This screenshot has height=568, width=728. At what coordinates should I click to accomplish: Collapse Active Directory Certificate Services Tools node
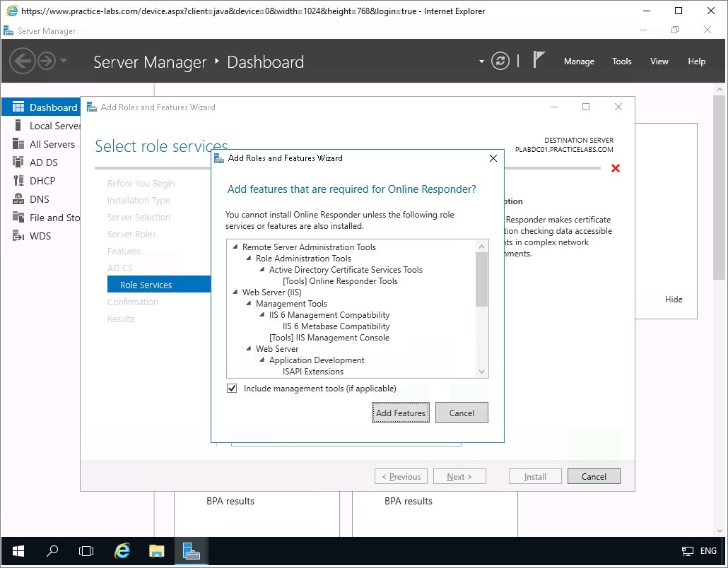click(x=262, y=270)
